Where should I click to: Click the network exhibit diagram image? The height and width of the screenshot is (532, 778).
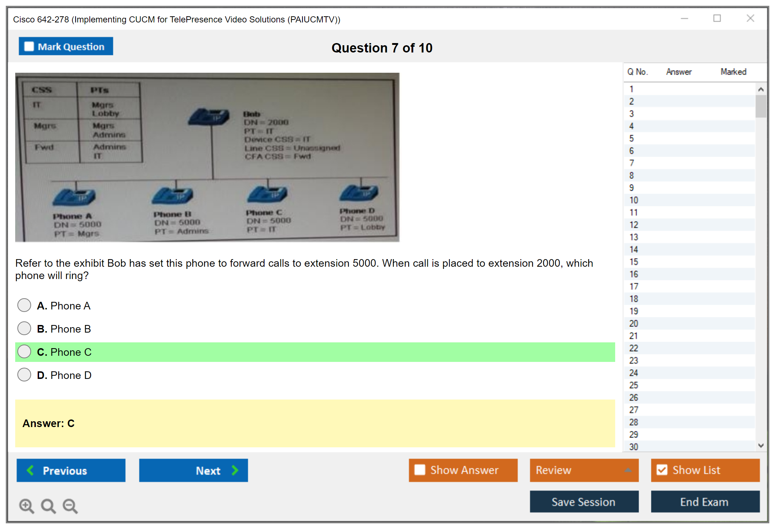click(x=207, y=157)
